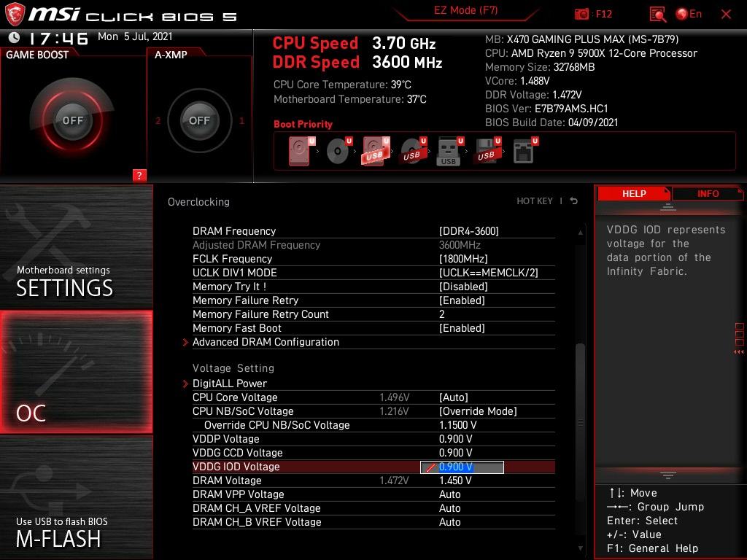Click the scroll up arrow of settings list
Viewport: 747px width, 560px height.
point(580,233)
